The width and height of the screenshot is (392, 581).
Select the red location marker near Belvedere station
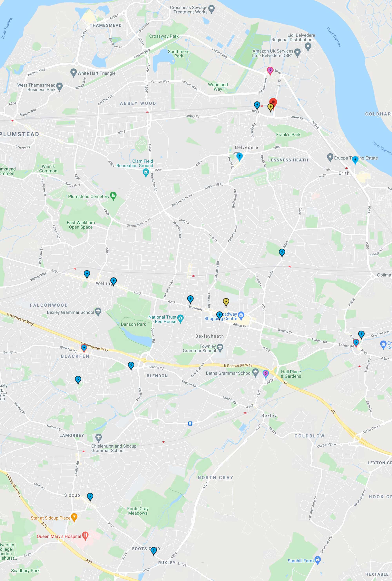[273, 103]
